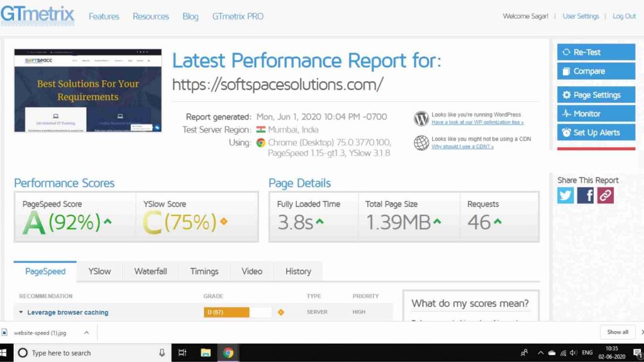Click the Windows Start button

coord(4,353)
